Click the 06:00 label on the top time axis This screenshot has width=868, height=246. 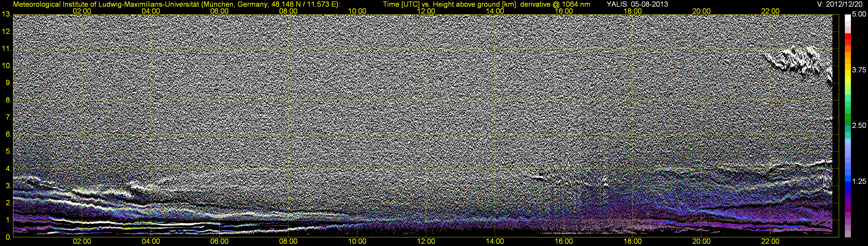219,11
